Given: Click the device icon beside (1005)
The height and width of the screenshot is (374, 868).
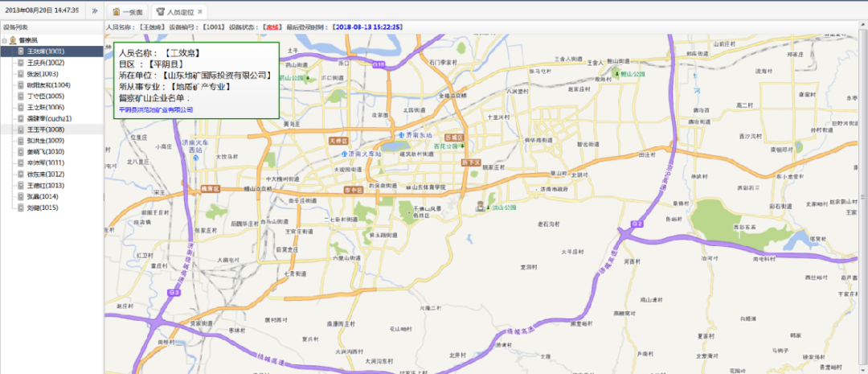Looking at the screenshot, I should [x=21, y=96].
